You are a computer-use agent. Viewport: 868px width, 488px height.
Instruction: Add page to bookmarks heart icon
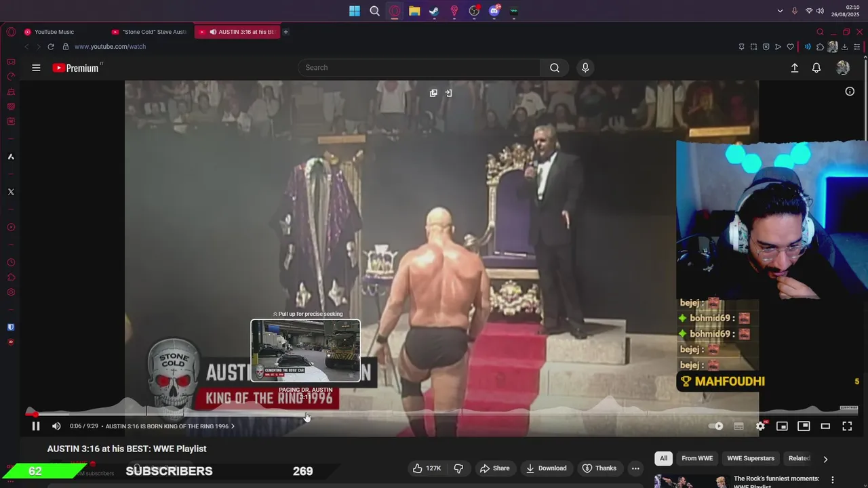pyautogui.click(x=790, y=47)
